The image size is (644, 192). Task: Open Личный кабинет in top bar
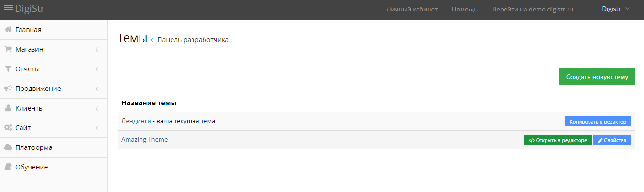(x=412, y=9)
